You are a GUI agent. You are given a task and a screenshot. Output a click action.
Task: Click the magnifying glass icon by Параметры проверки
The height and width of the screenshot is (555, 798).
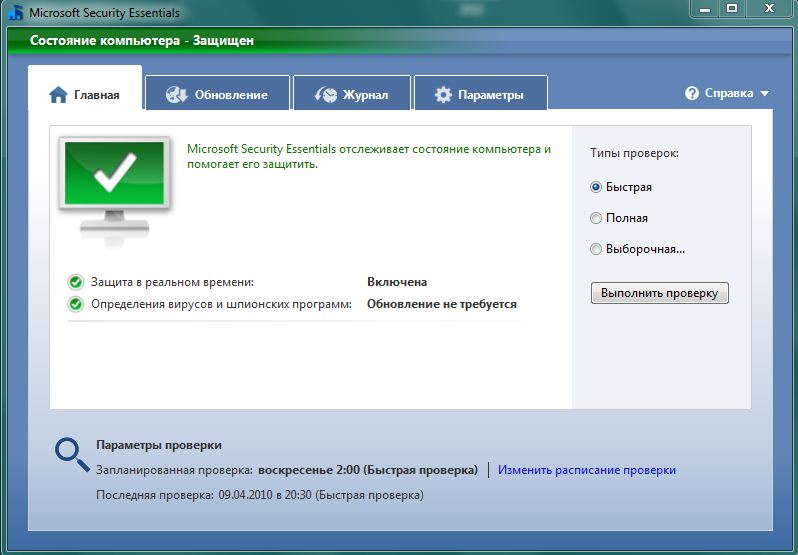(72, 455)
